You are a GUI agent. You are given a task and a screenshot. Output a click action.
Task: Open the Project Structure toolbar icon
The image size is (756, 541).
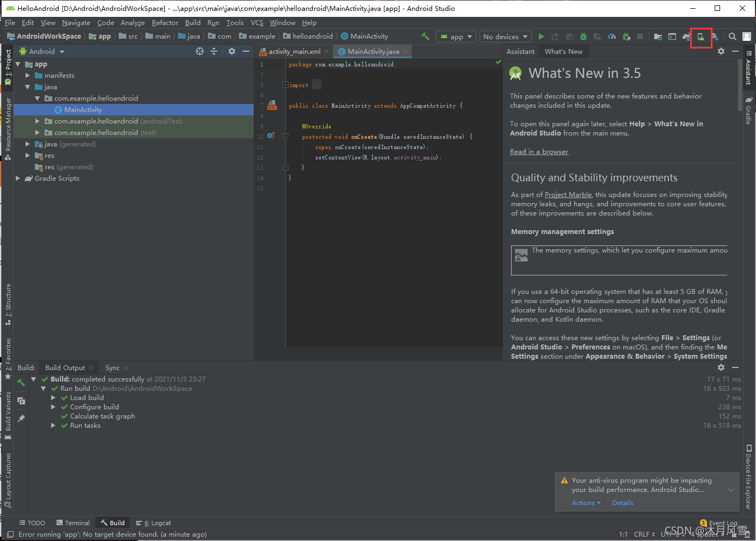pyautogui.click(x=658, y=36)
